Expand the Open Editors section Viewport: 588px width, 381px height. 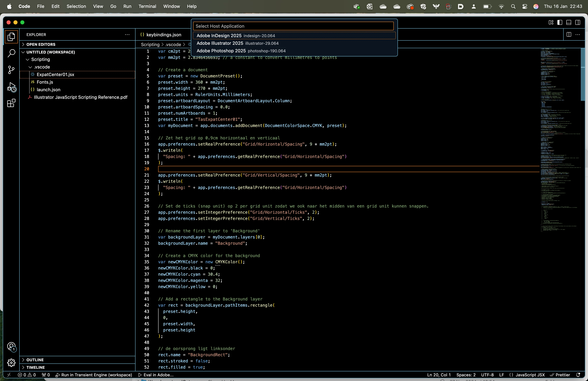[x=41, y=45]
